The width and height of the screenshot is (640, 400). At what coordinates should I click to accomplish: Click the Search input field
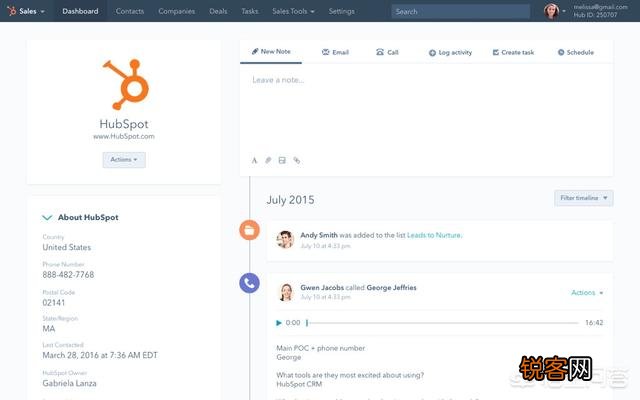tap(460, 11)
